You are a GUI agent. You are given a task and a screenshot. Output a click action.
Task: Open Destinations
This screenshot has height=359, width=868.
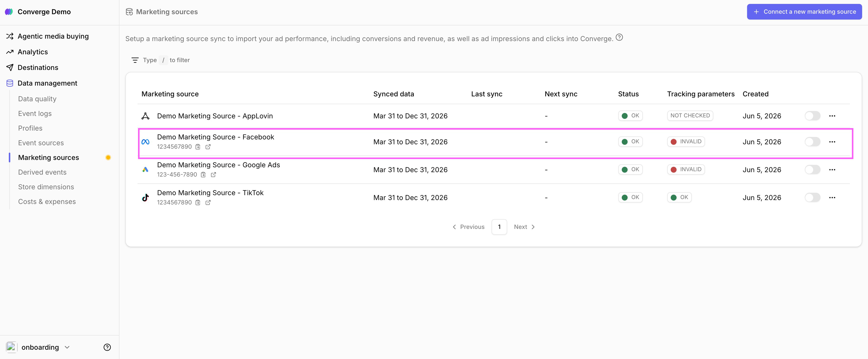pyautogui.click(x=38, y=67)
